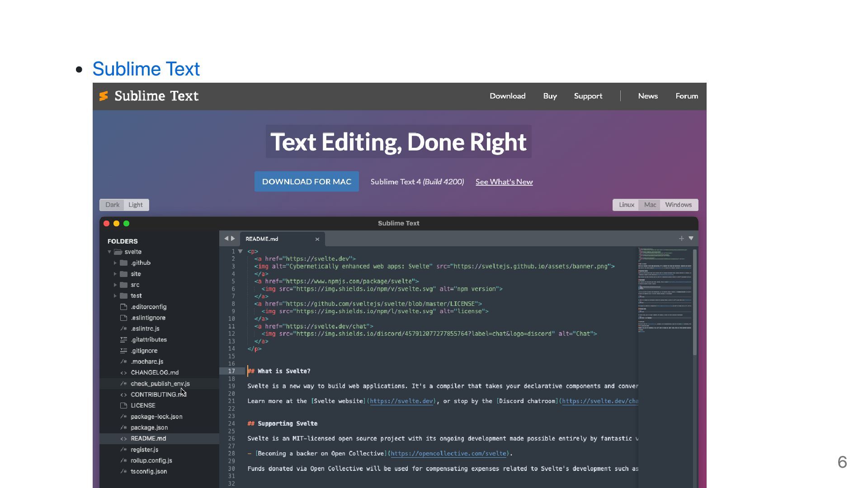Expand the src folder
Screen dimensions: 868x488
click(115, 285)
